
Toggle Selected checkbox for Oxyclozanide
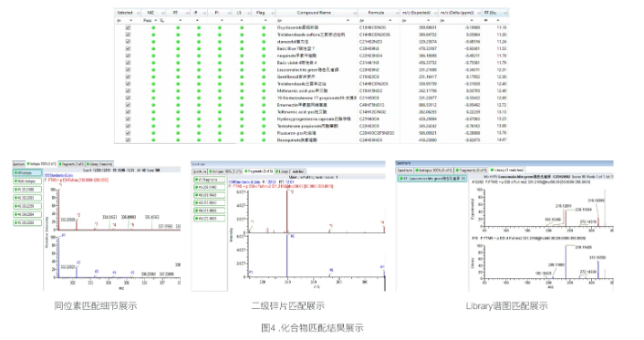tap(128, 27)
